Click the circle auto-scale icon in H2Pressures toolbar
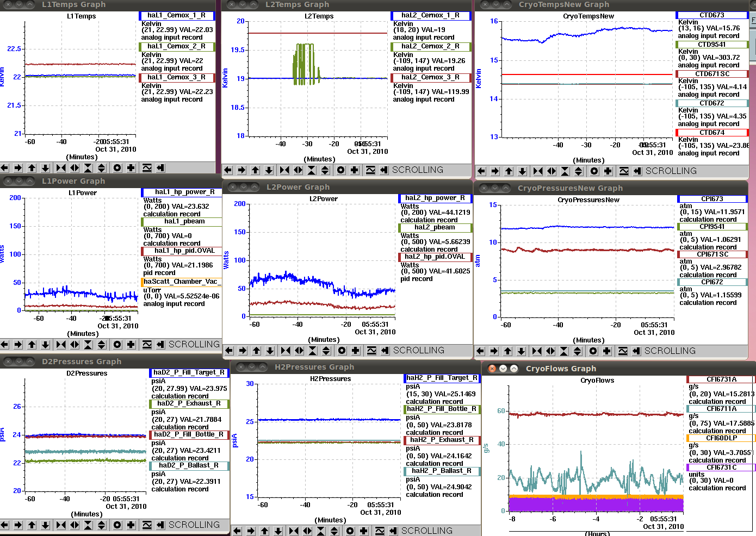The width and height of the screenshot is (756, 536). click(350, 531)
